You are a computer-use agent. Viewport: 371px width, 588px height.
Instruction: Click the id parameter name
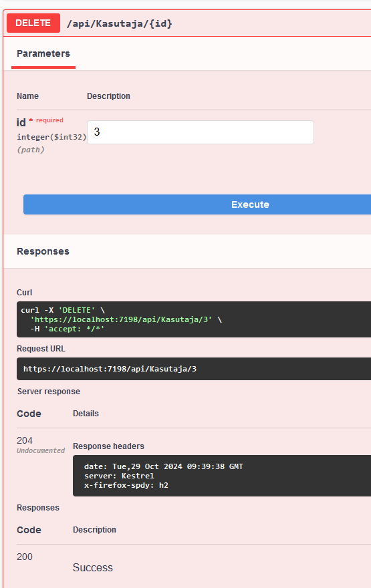21,123
